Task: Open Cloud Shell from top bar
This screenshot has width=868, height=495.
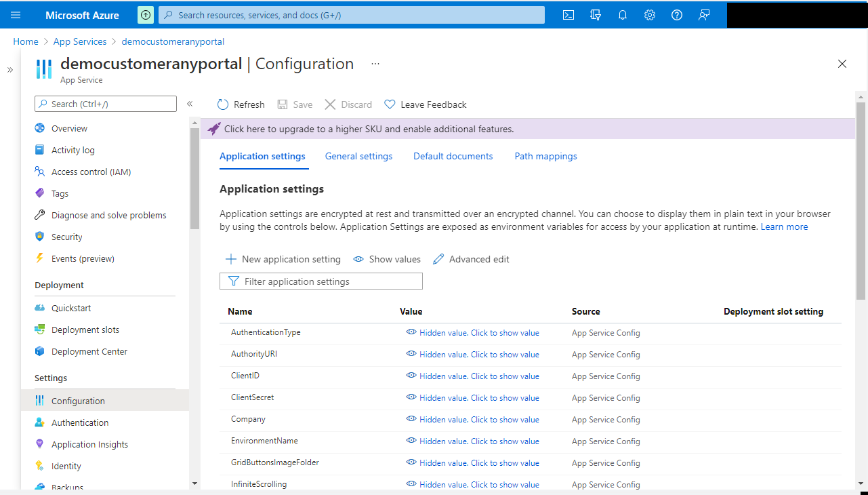Action: click(x=569, y=15)
